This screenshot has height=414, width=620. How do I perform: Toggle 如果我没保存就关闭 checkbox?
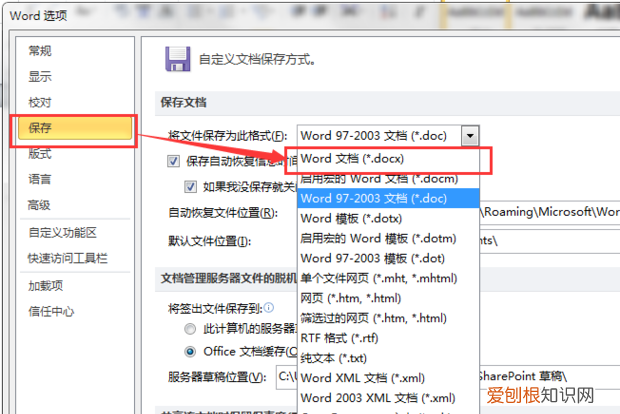[190, 186]
